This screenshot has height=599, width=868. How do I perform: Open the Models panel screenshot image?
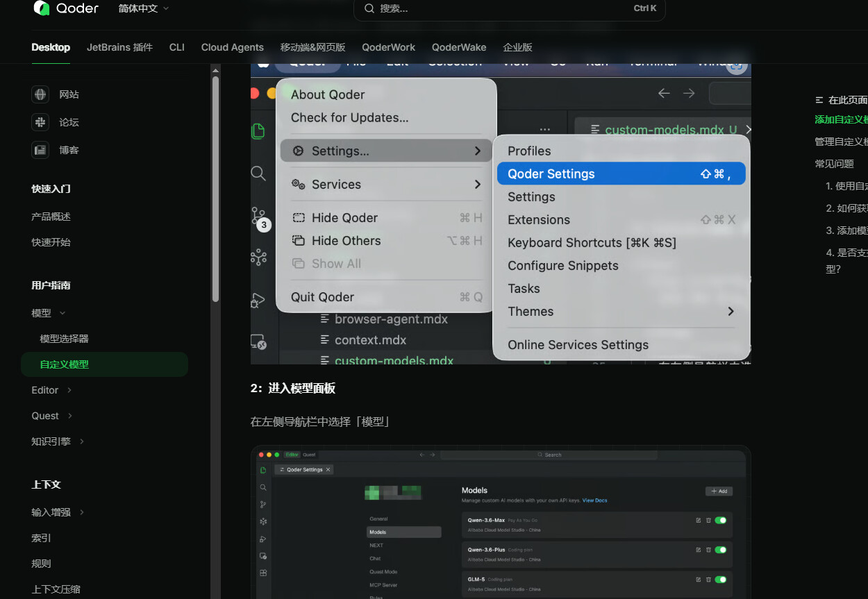click(501, 522)
